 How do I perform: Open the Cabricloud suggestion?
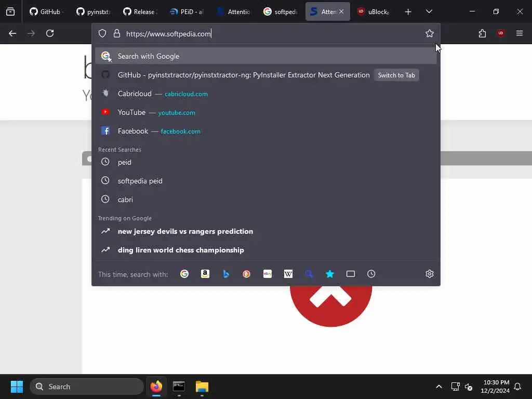point(265,94)
